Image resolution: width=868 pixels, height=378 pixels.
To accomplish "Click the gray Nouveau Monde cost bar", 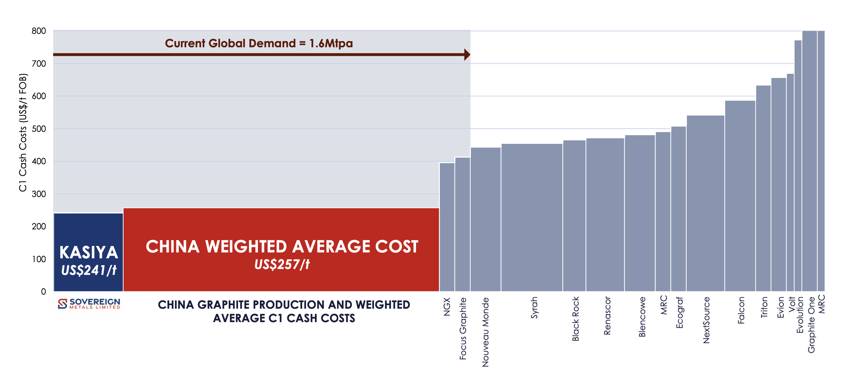I will coord(486,219).
